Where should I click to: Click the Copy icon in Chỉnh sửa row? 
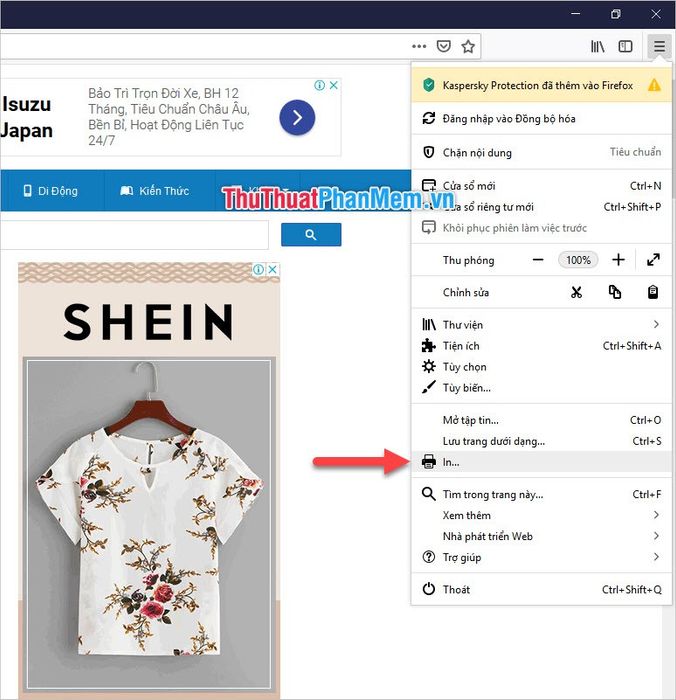coord(615,292)
